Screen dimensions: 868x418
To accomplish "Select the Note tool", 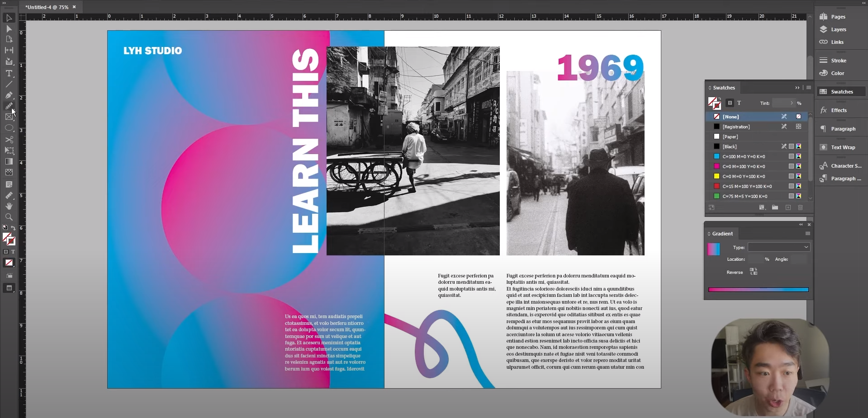I will click(9, 184).
